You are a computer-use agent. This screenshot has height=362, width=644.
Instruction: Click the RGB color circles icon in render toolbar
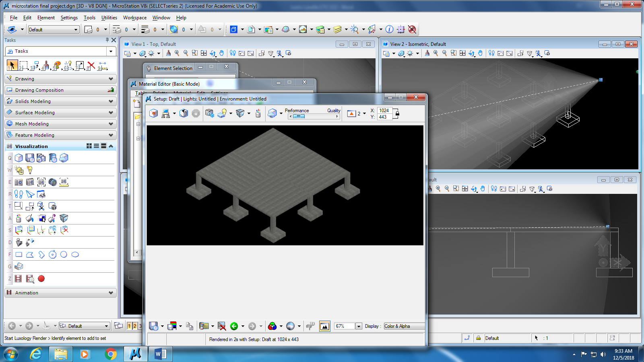click(x=272, y=326)
